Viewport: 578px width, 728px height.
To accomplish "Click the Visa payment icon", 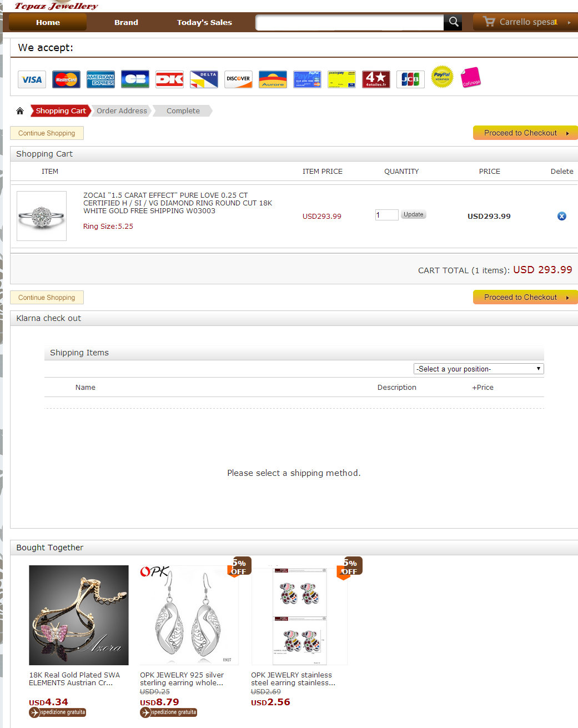I will [x=32, y=79].
